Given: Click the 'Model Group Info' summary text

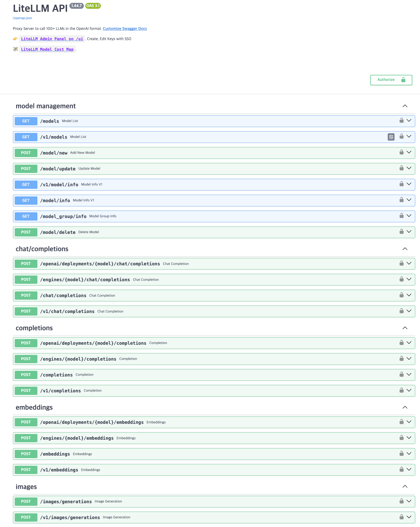Looking at the screenshot, I should [103, 216].
